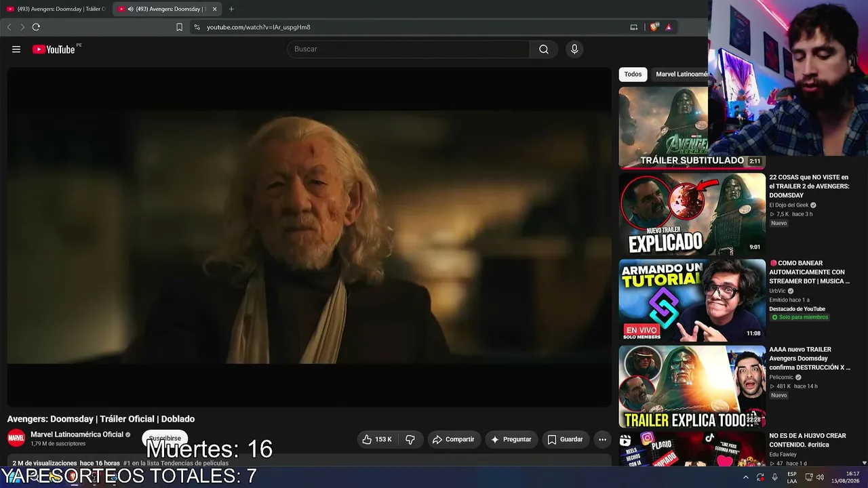Save the video with Guardar
This screenshot has width=868, height=488.
(565, 439)
